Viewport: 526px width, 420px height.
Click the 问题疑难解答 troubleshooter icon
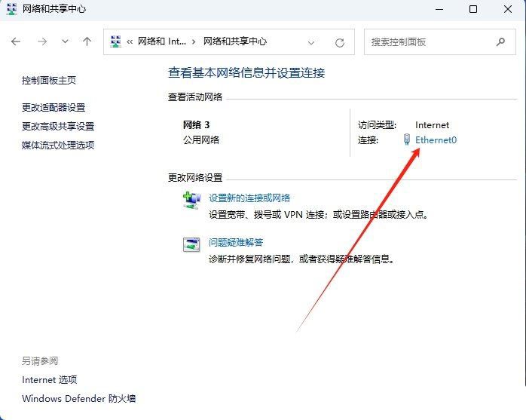point(191,244)
